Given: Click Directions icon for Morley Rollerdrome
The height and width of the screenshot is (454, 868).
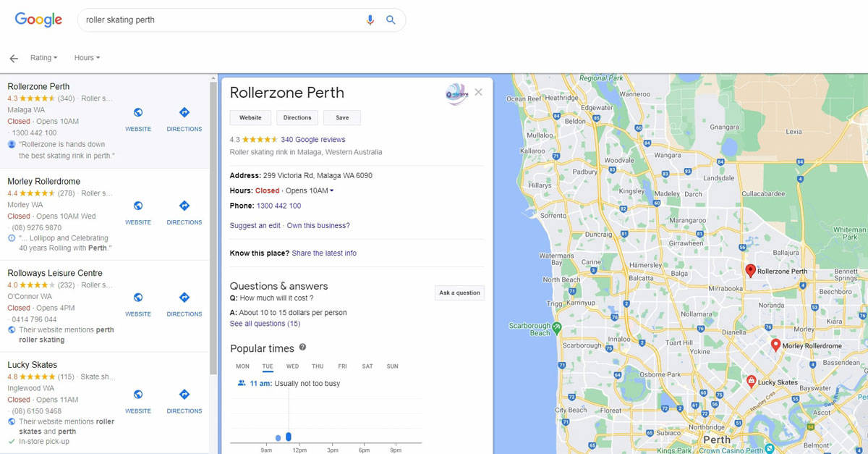Looking at the screenshot, I should click(x=184, y=206).
